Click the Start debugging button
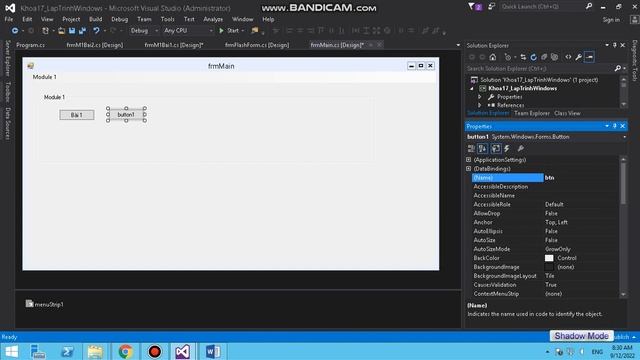This screenshot has height=360, width=640. [x=229, y=31]
